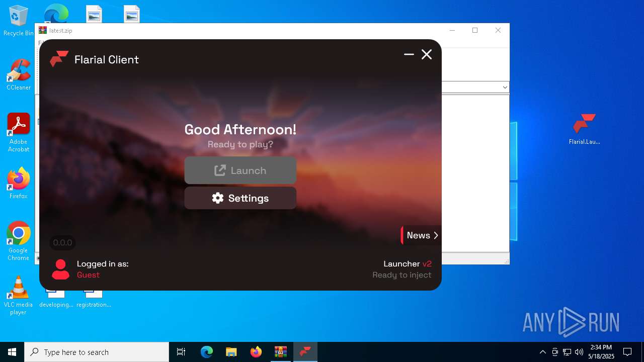644x362 pixels.
Task: Click the Good Afternoon! heading
Action: click(240, 129)
